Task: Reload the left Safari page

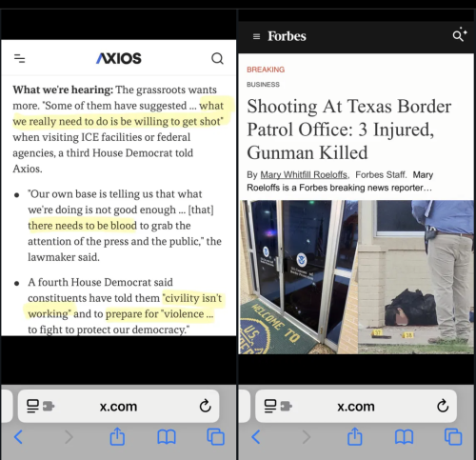Action: [206, 406]
